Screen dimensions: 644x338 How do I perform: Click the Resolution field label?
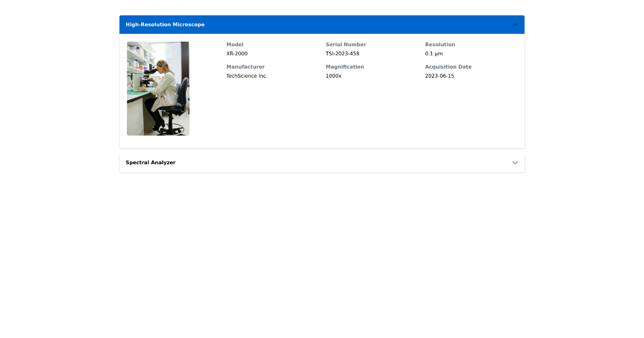[x=440, y=45]
